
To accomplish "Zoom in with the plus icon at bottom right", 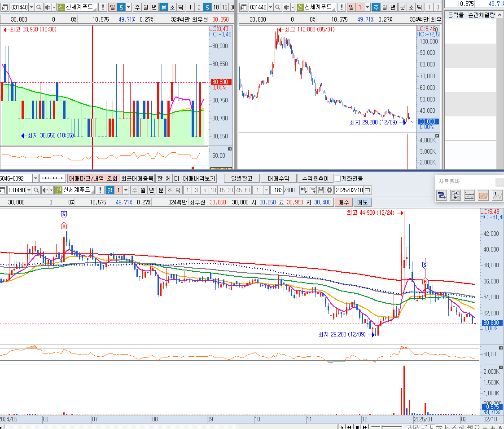I will 493,427.
